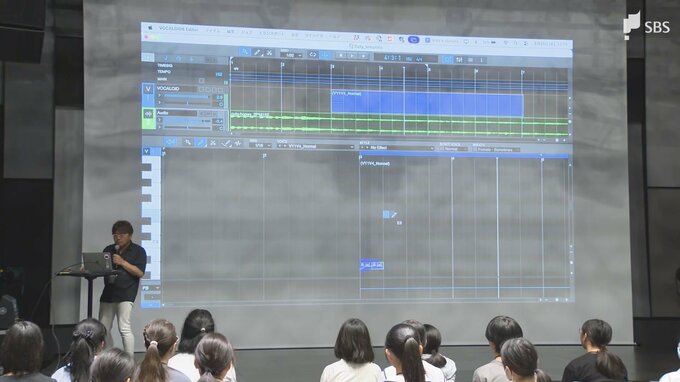Image resolution: width=680 pixels, height=382 pixels.
Task: Adjust the VOCALOID track volume slider
Action: coord(186,97)
